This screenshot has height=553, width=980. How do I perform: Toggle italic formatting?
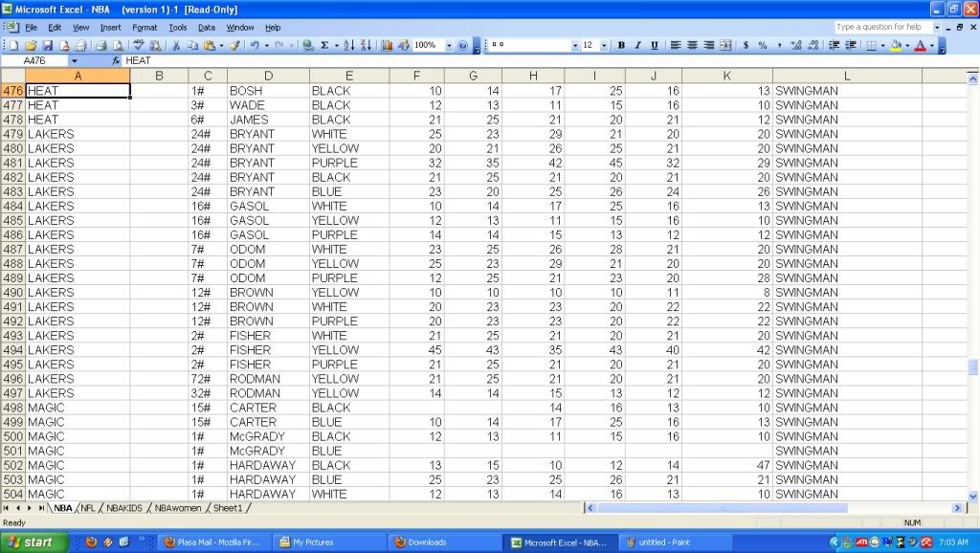637,45
